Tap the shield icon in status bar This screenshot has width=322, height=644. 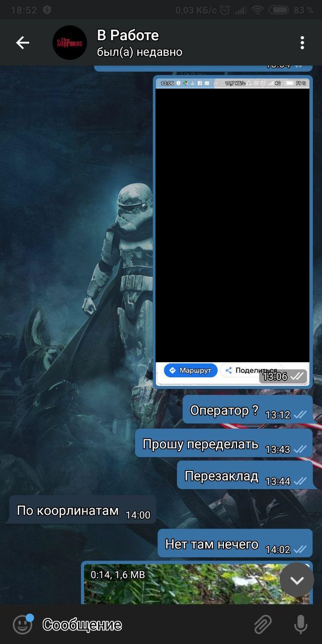tap(47, 10)
